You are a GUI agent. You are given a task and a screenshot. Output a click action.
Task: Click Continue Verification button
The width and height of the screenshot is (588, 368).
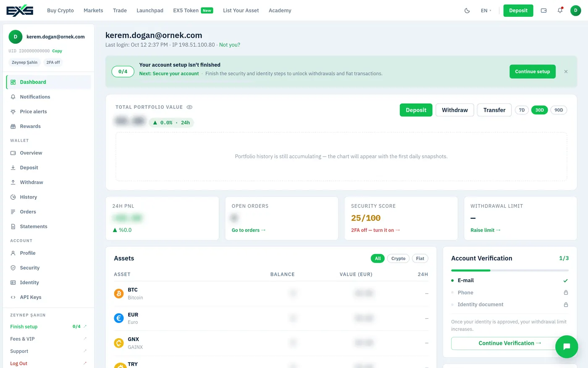click(x=510, y=343)
